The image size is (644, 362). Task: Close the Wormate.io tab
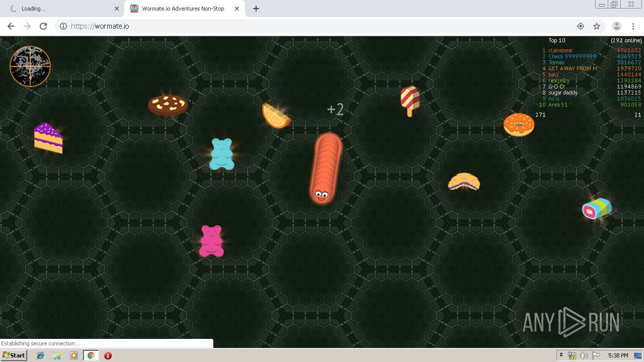tap(236, 9)
